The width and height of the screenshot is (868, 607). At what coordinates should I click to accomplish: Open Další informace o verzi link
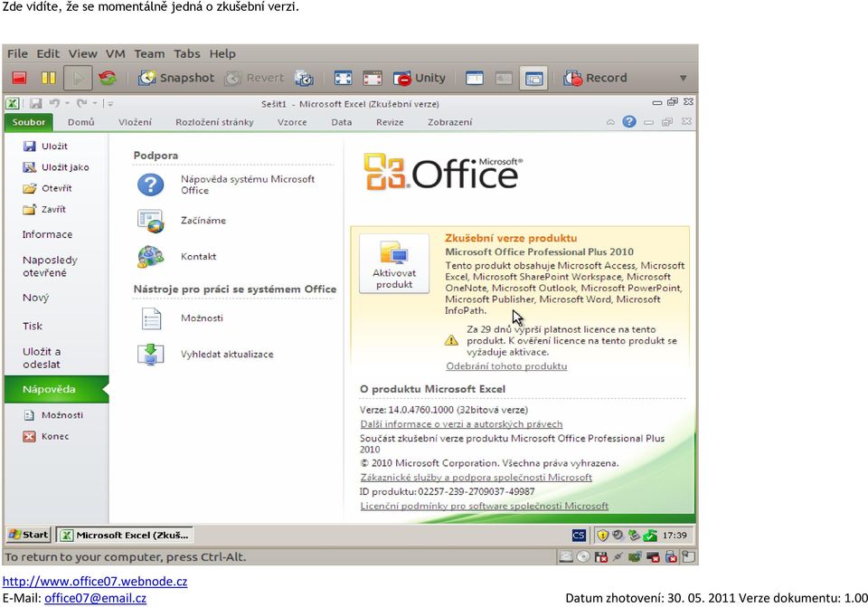pyautogui.click(x=461, y=424)
